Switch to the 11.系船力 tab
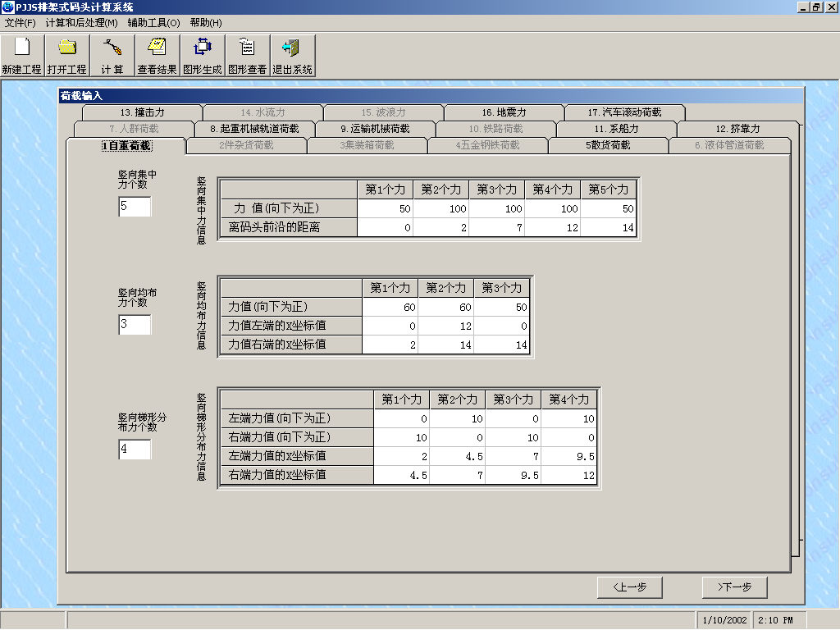Image resolution: width=840 pixels, height=630 pixels. [x=616, y=129]
